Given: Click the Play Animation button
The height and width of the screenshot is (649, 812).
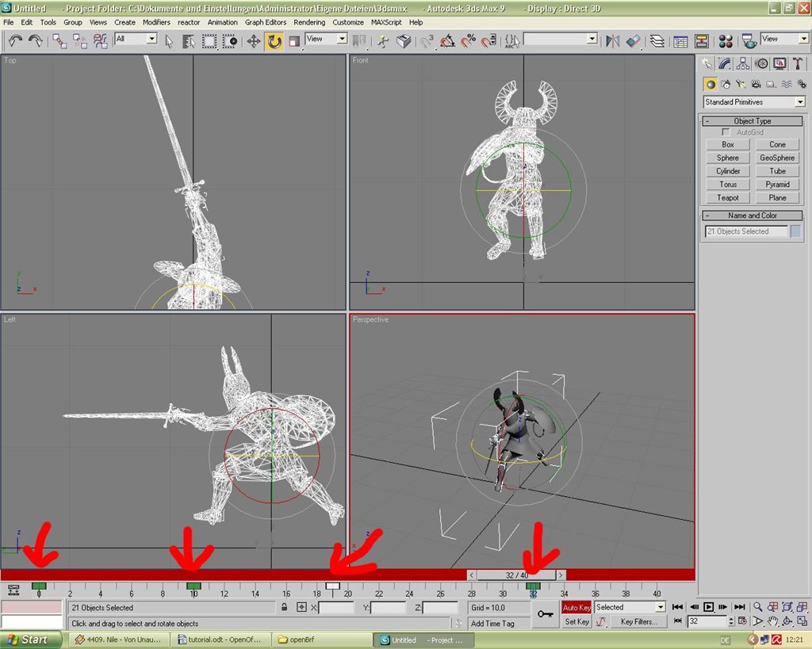Looking at the screenshot, I should (708, 606).
